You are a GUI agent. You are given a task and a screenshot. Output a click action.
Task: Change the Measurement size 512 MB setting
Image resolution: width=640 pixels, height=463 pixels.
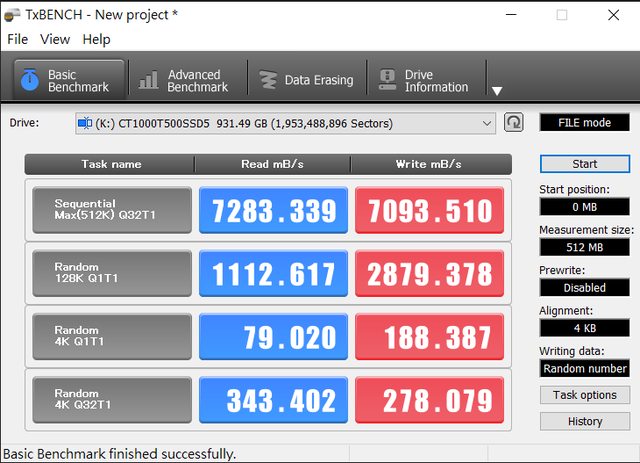coord(584,247)
